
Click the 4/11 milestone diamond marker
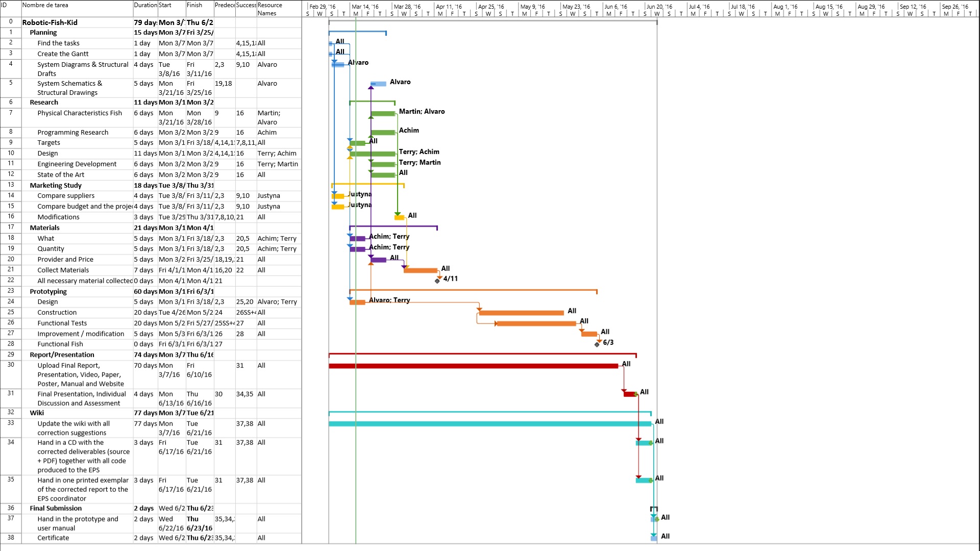(x=437, y=281)
